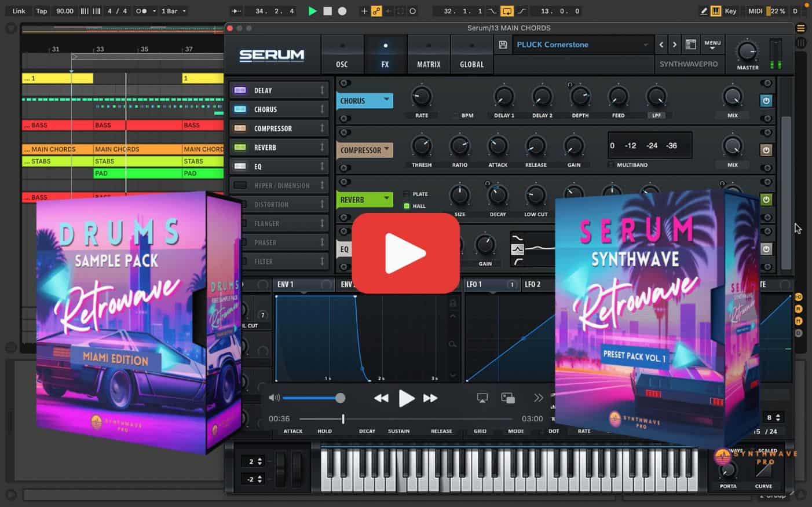Viewport: 812px width, 507px height.
Task: Click the video rewind button
Action: click(x=381, y=398)
